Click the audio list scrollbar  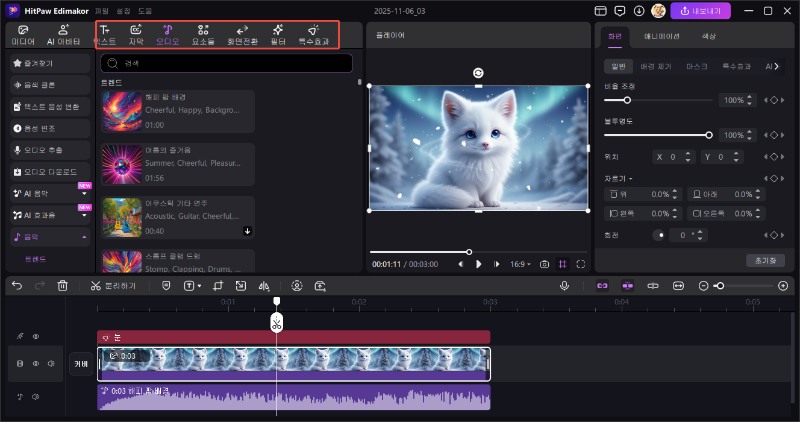359,82
